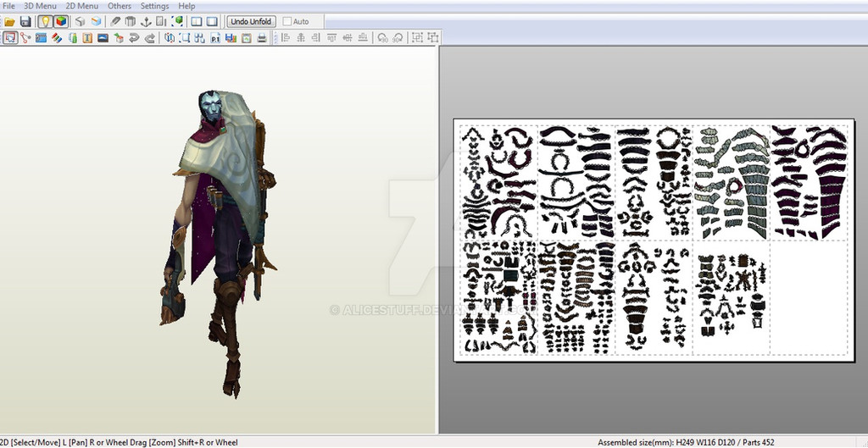Open the 2D Menu
This screenshot has width=868, height=448.
coord(82,6)
